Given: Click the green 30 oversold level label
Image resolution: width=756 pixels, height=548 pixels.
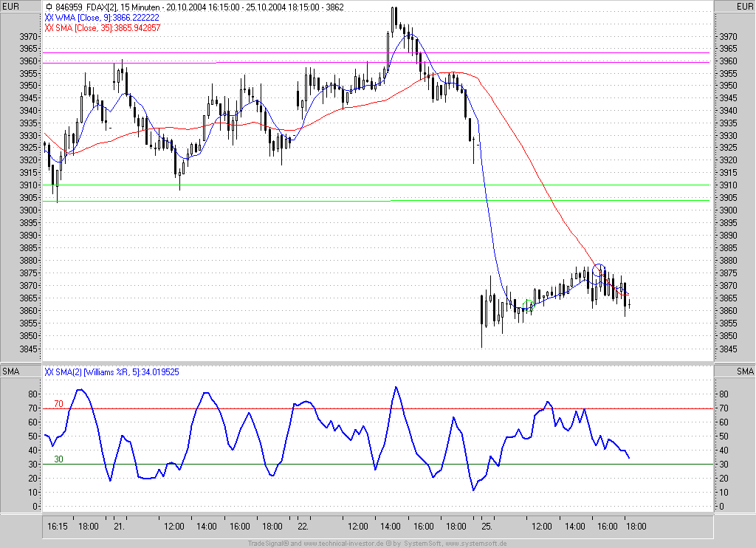Looking at the screenshot, I should [59, 459].
